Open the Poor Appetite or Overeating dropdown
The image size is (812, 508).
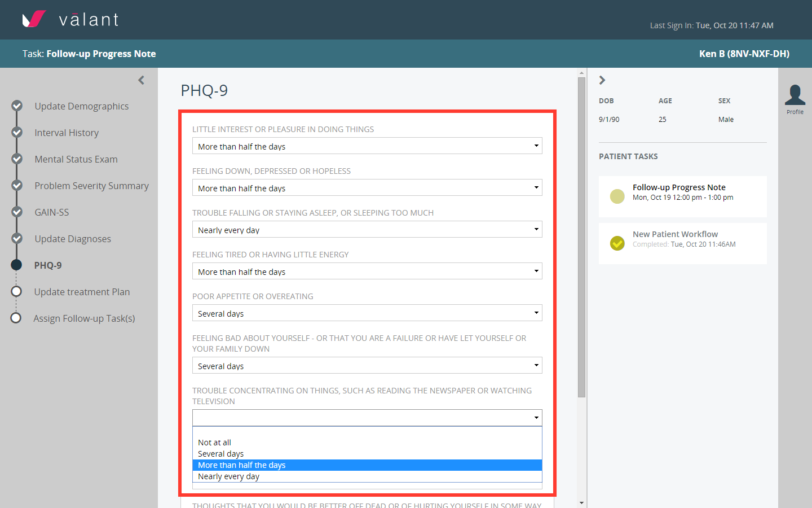(x=367, y=313)
